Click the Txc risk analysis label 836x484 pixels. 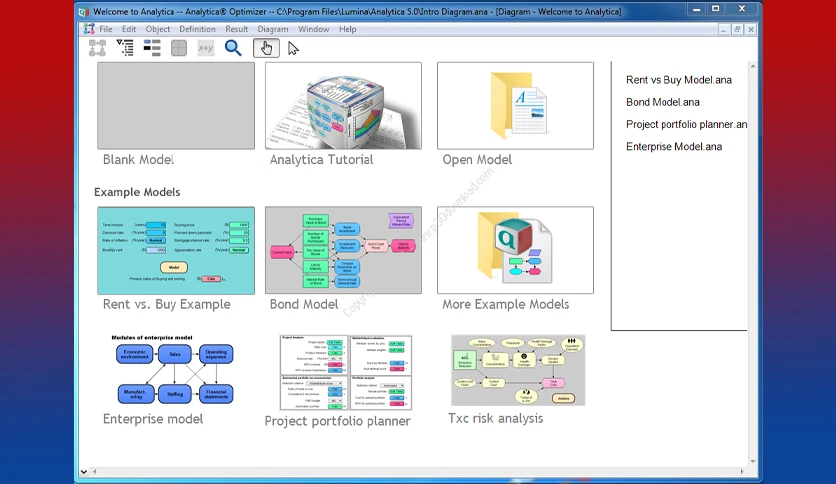tap(496, 418)
